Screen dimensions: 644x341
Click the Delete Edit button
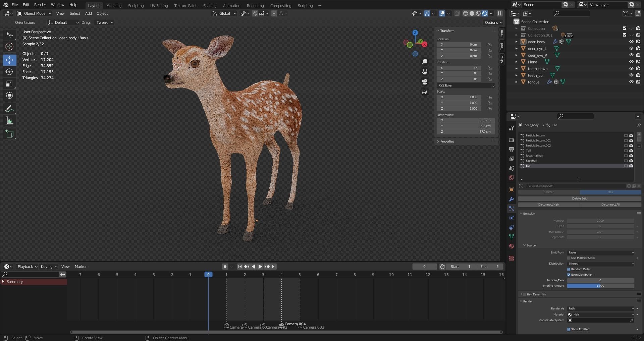(x=579, y=198)
